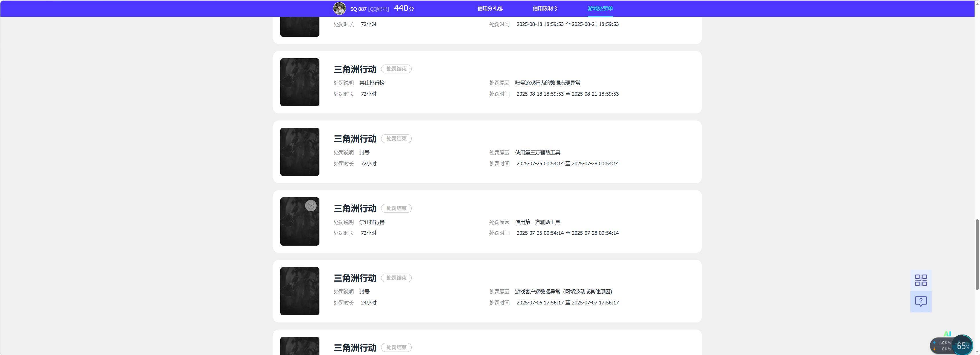Select the 游戏处罚单 tab
Viewport: 980px width, 355px height.
click(x=600, y=8)
